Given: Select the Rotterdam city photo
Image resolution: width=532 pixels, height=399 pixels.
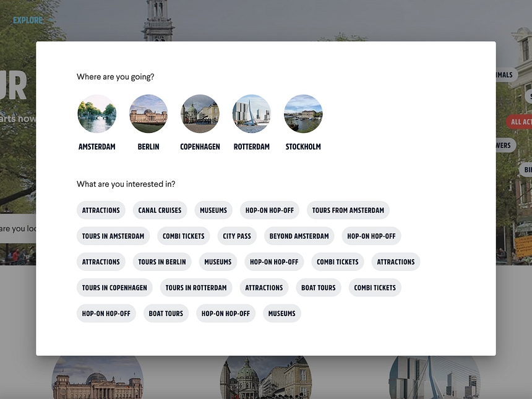Looking at the screenshot, I should coord(252,114).
